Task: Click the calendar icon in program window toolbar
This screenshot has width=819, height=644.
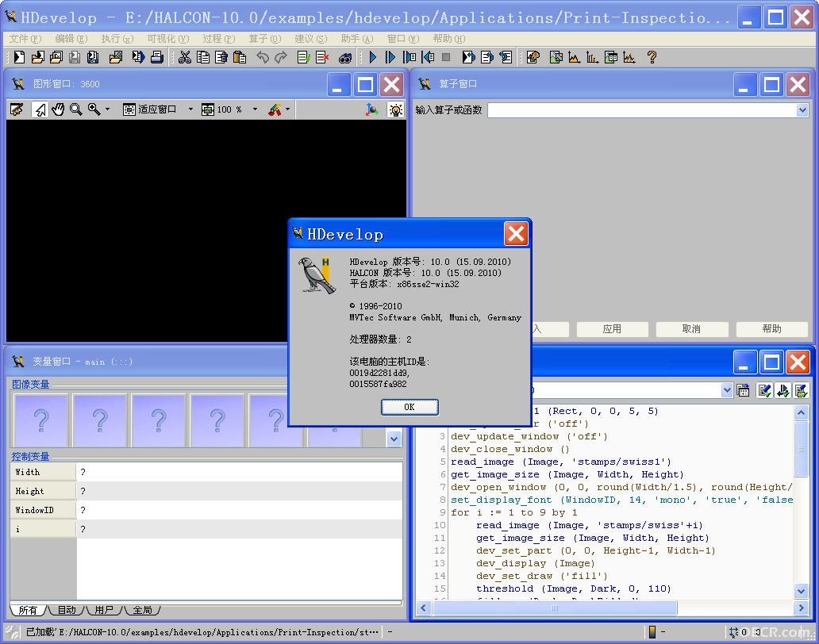Action: pos(744,390)
